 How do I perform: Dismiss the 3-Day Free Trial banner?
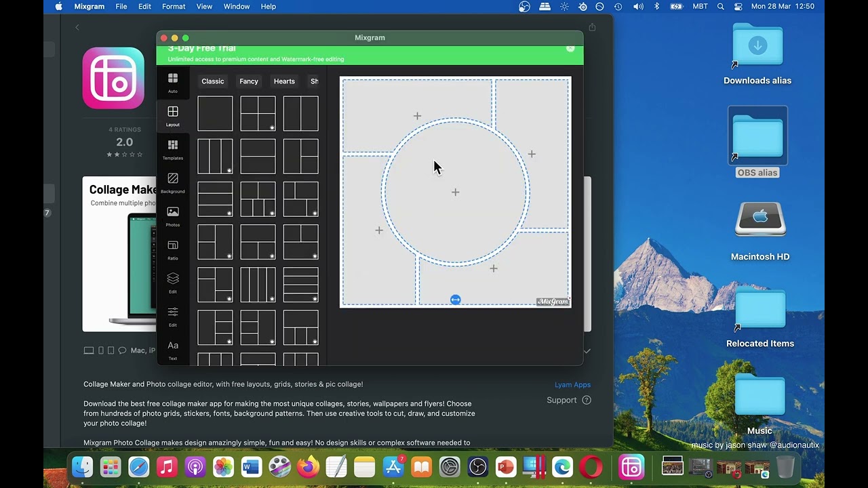tap(570, 48)
